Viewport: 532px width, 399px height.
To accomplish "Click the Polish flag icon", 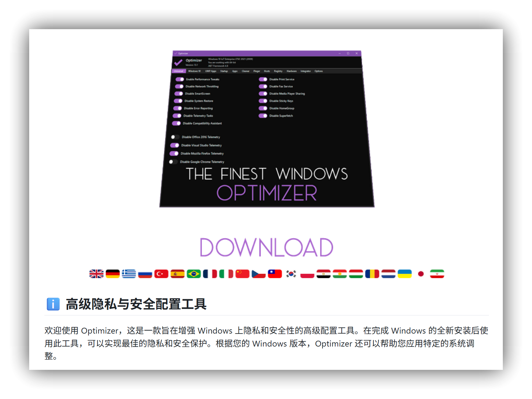I will 307,274.
